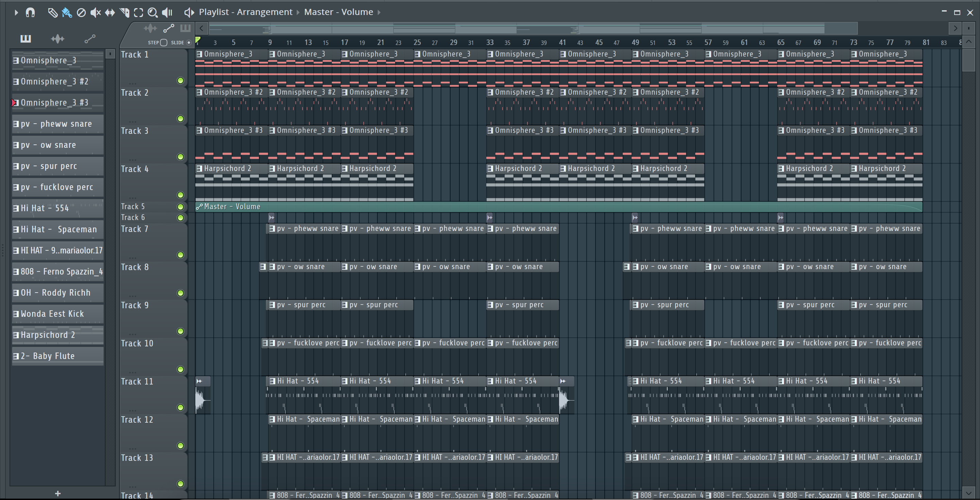This screenshot has width=980, height=500.
Task: Click icon beside pv - spur perc pattern
Action: (x=16, y=166)
